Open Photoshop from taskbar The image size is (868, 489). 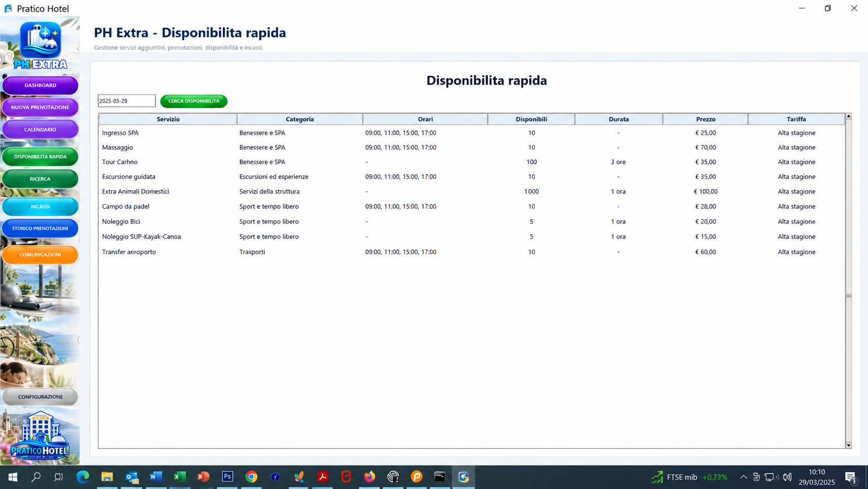pos(227,477)
